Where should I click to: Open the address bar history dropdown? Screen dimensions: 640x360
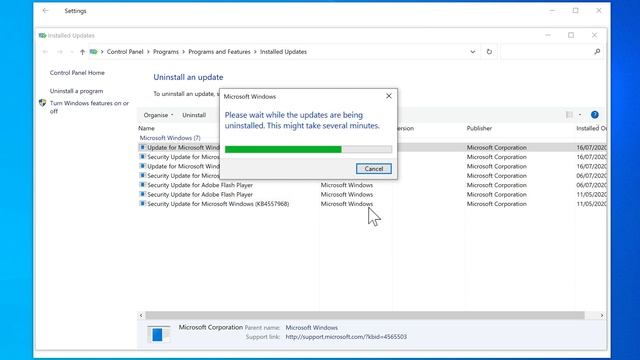(473, 52)
